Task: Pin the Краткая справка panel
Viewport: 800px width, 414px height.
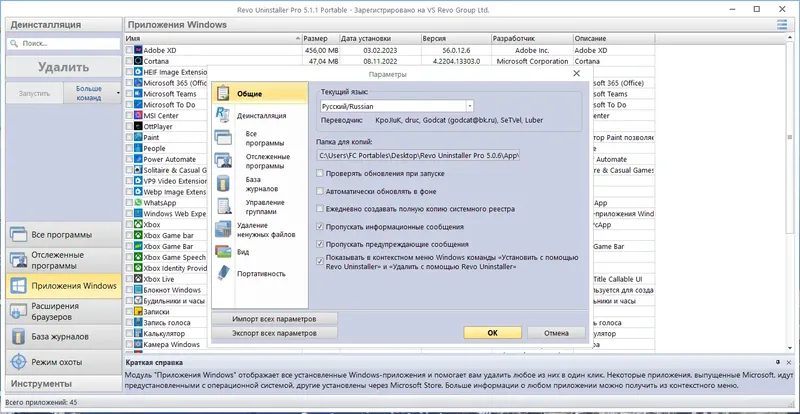Action: [x=778, y=362]
